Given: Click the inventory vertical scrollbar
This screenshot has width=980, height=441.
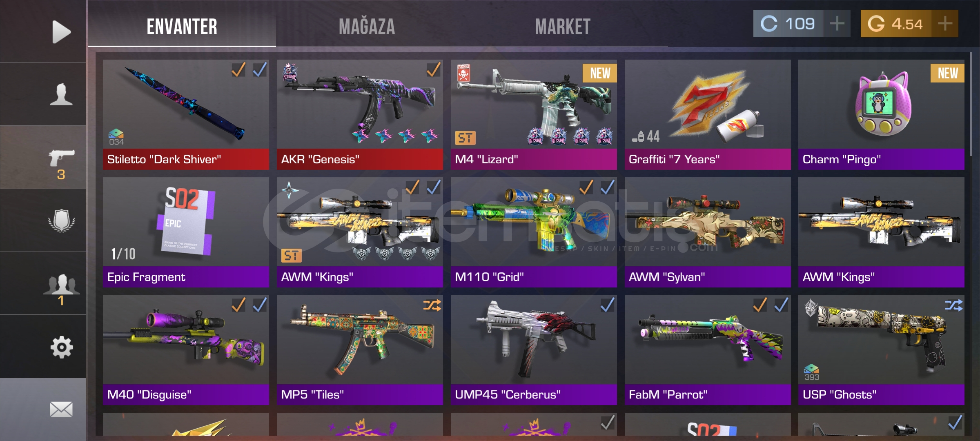Looking at the screenshot, I should pyautogui.click(x=971, y=104).
